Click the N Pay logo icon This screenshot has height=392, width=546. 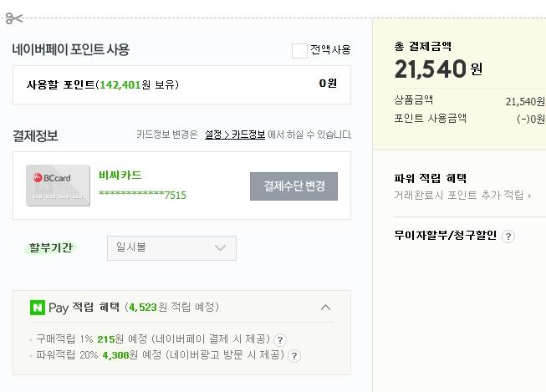coord(38,308)
